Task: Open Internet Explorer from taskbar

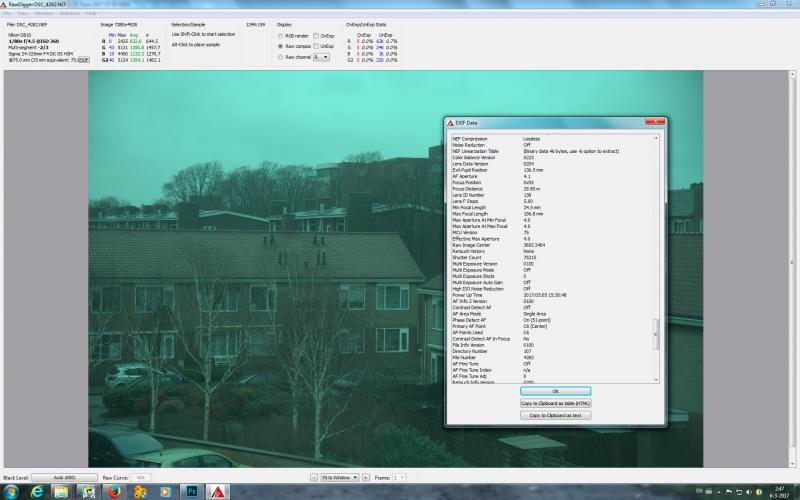Action: point(37,492)
